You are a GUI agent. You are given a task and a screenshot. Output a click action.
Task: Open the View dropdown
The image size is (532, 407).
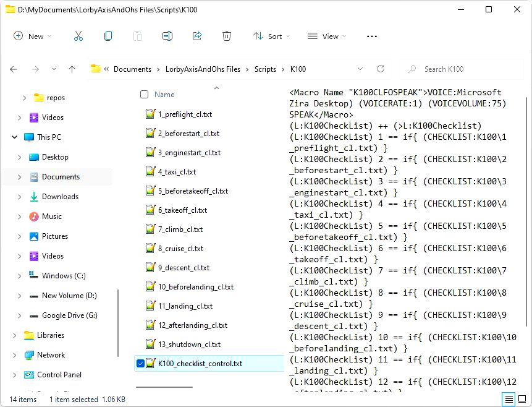[326, 36]
